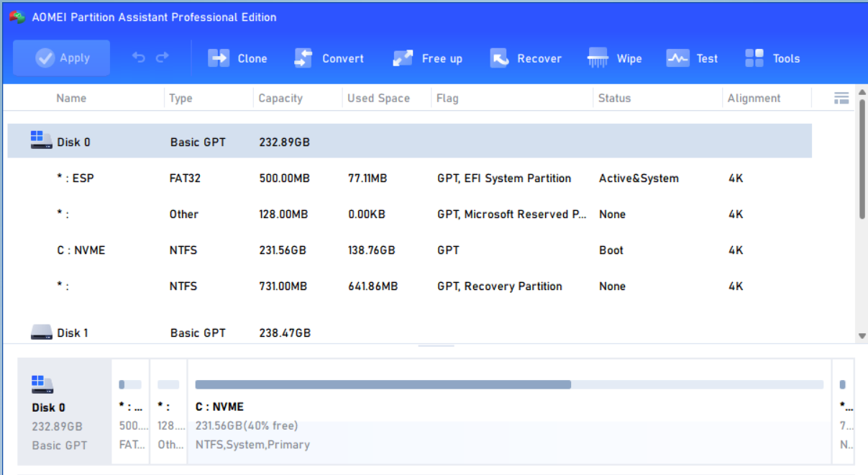Select Disk 0 block in disk map
The height and width of the screenshot is (475, 868).
pyautogui.click(x=60, y=414)
